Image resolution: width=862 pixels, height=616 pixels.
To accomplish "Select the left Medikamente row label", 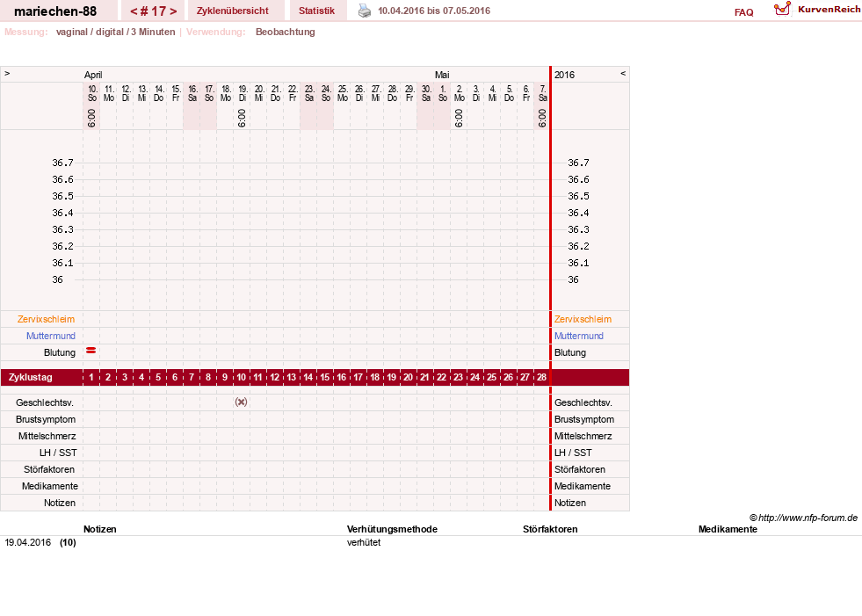I will click(50, 486).
